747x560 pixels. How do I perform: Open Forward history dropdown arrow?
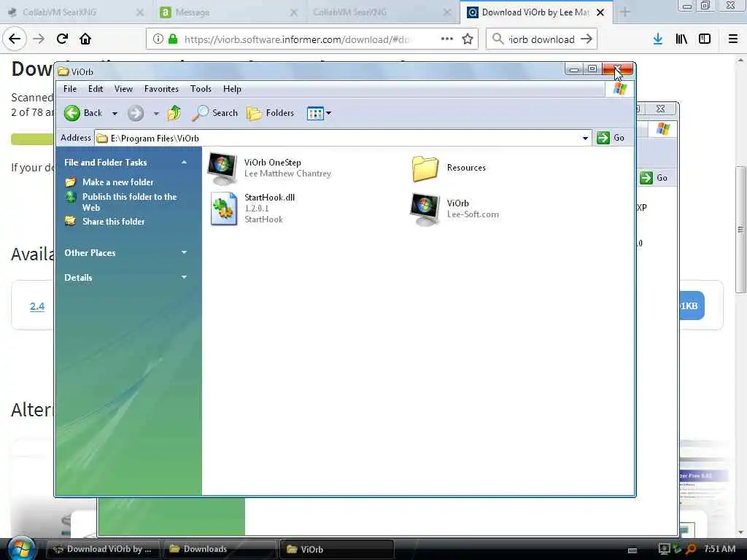point(156,113)
